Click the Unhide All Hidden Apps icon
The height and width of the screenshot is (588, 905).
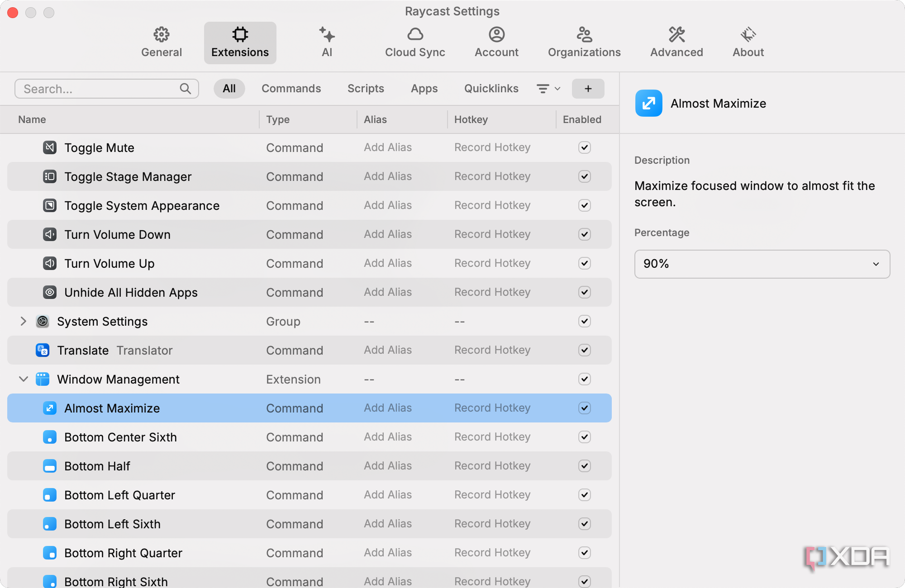tap(50, 292)
